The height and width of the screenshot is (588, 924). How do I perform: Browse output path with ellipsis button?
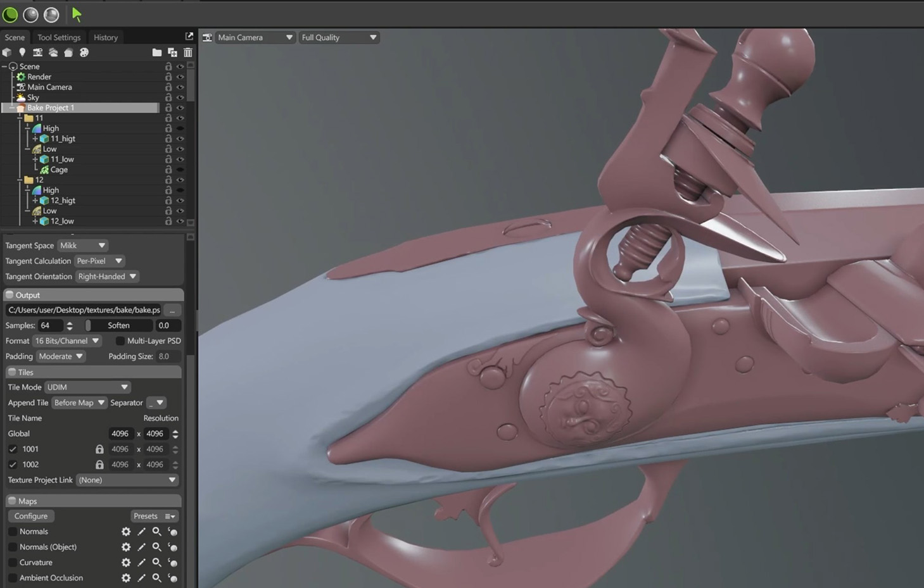172,310
